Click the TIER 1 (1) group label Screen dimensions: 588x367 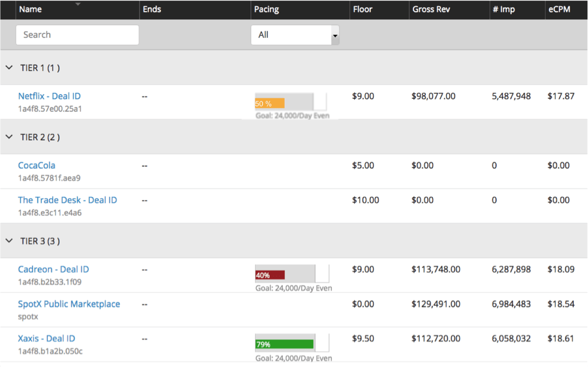click(40, 68)
